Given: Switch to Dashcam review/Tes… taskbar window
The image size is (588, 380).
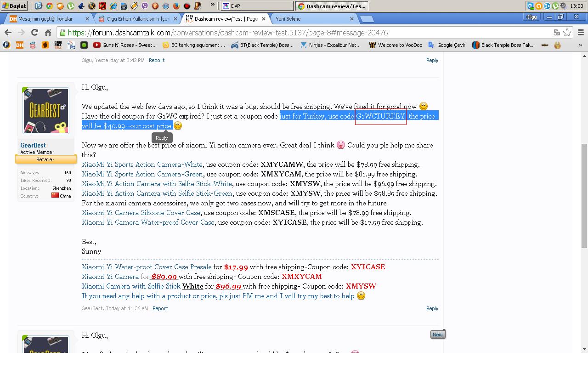Looking at the screenshot, I should (332, 6).
